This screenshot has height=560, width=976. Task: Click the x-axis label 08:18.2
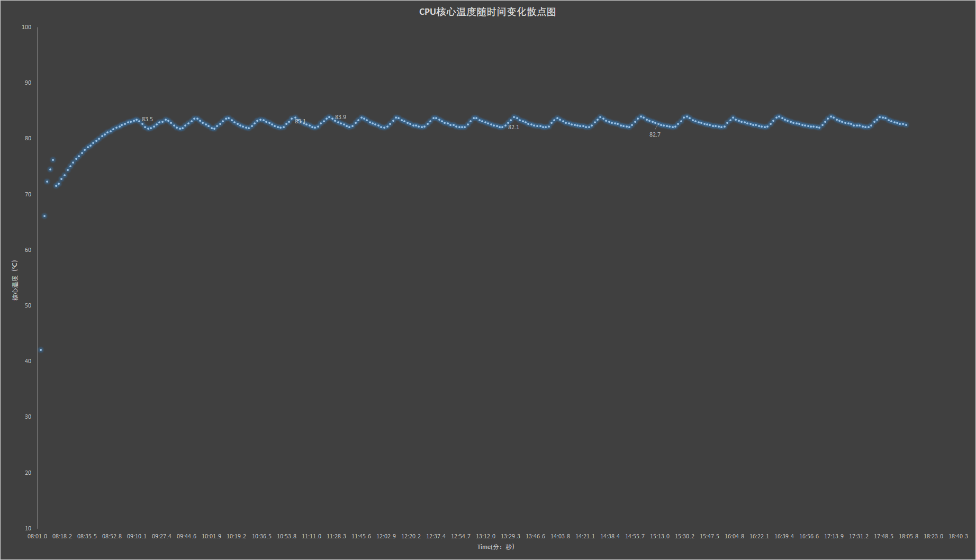coord(62,536)
